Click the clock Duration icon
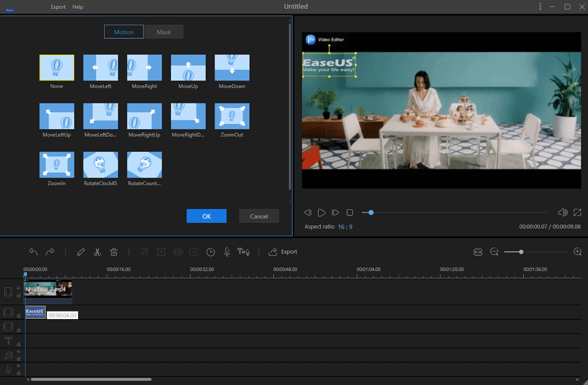The height and width of the screenshot is (385, 588). [x=211, y=252]
